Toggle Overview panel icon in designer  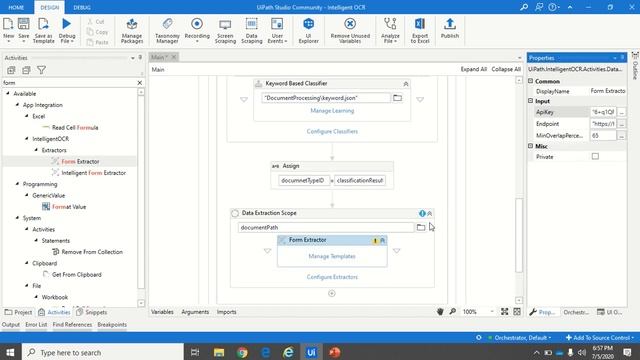click(517, 311)
